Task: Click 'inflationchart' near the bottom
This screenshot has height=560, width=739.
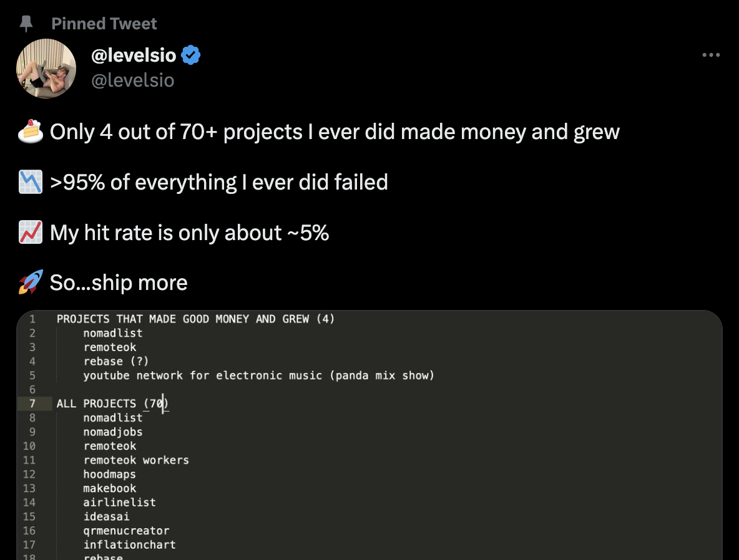Action: click(130, 544)
